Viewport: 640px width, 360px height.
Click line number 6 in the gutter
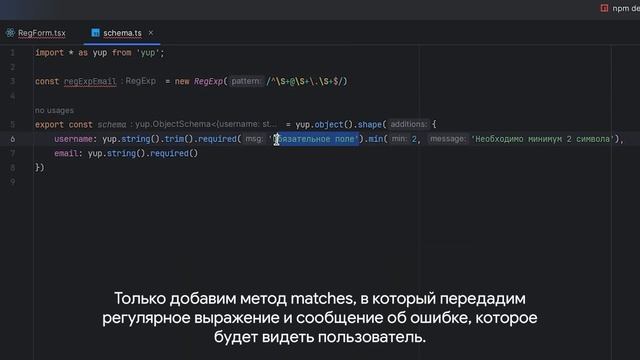click(x=13, y=139)
